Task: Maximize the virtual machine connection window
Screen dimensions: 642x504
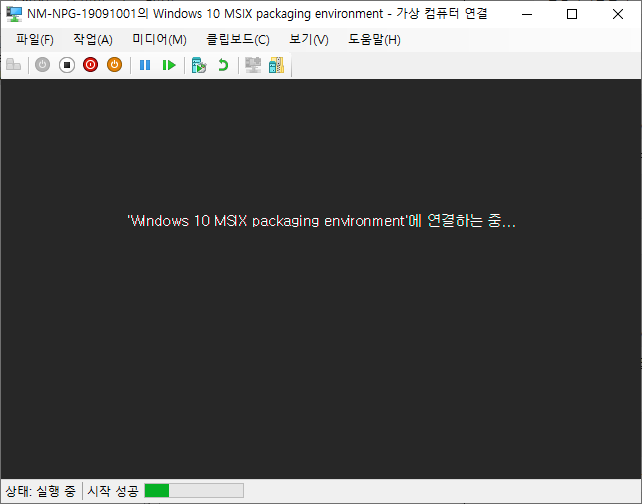Action: click(x=572, y=14)
